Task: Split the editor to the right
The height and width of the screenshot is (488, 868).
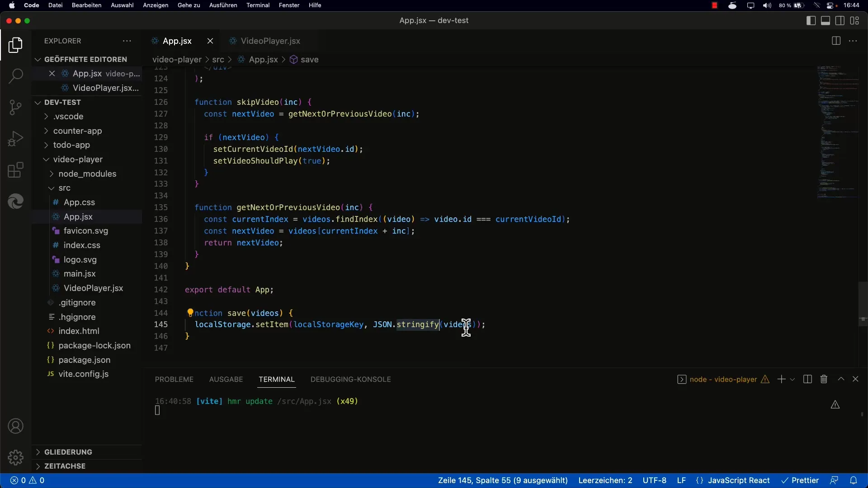Action: click(x=836, y=41)
